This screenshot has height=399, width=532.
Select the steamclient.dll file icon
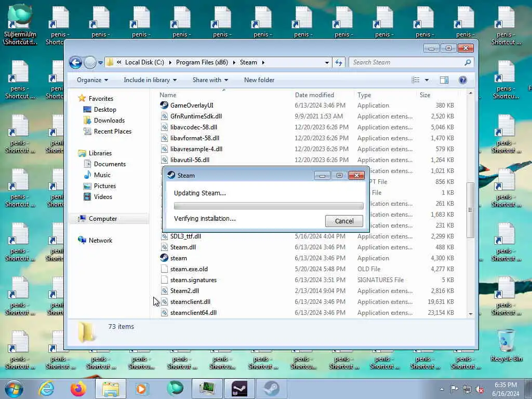point(164,302)
